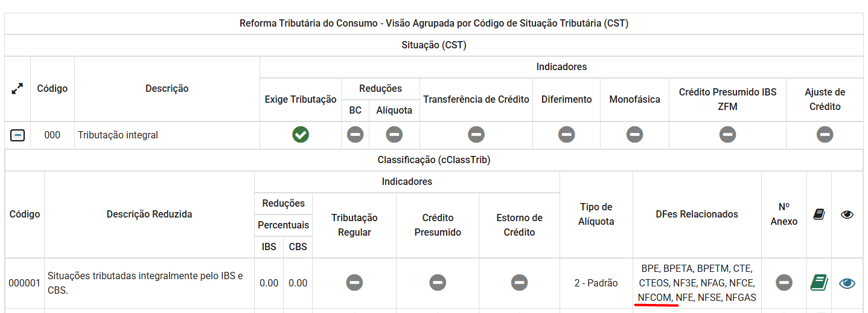Image resolution: width=868 pixels, height=313 pixels.
Task: Click Estorno de Crédito dash for 000001
Action: point(519,282)
